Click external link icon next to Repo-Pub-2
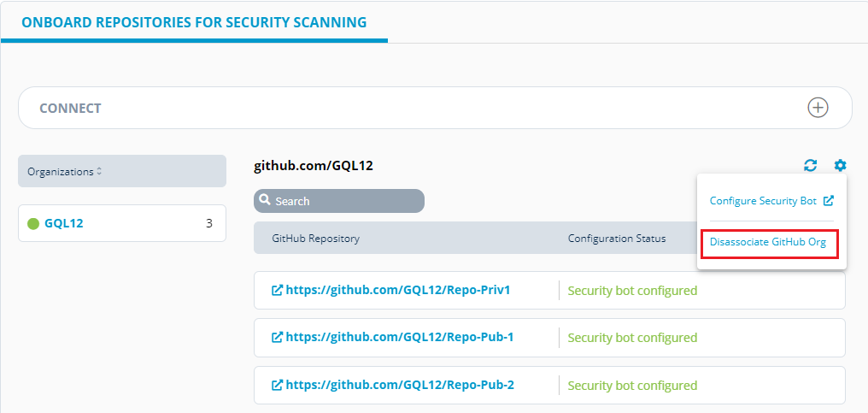This screenshot has height=413, width=868. point(278,385)
